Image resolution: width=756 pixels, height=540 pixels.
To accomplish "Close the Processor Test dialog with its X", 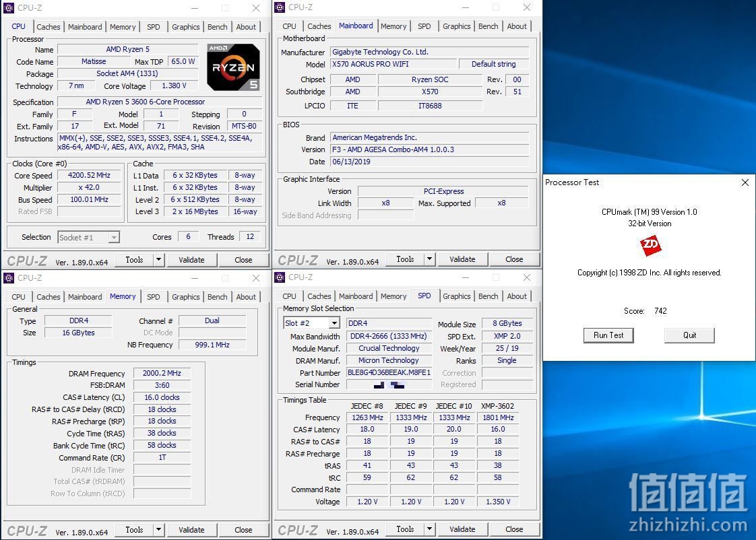I will (745, 182).
